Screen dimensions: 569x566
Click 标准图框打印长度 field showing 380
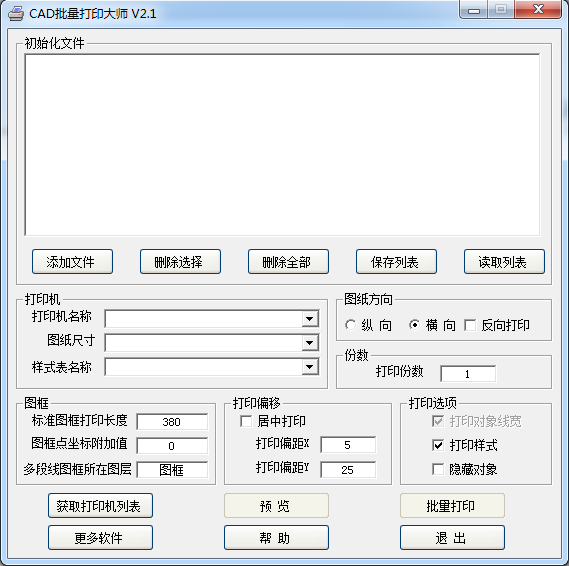coord(172,422)
